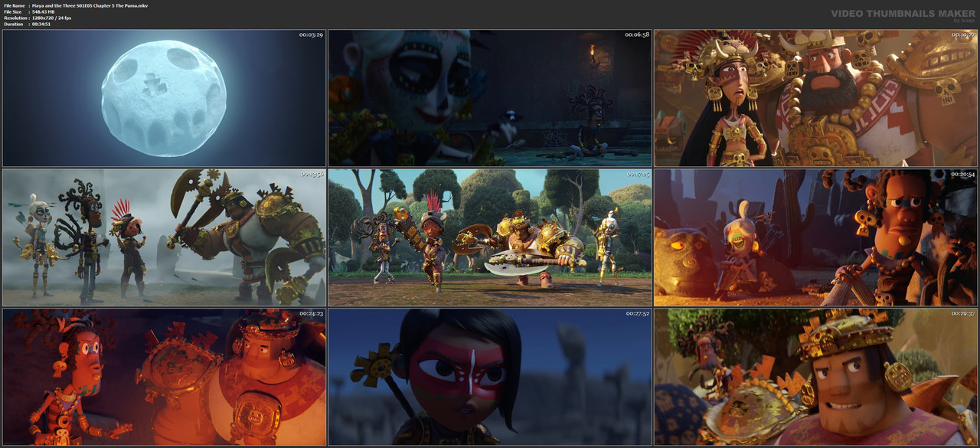Select the smirking crowned man thumbnail in the bottom row
The height and width of the screenshot is (448, 980).
(x=815, y=377)
